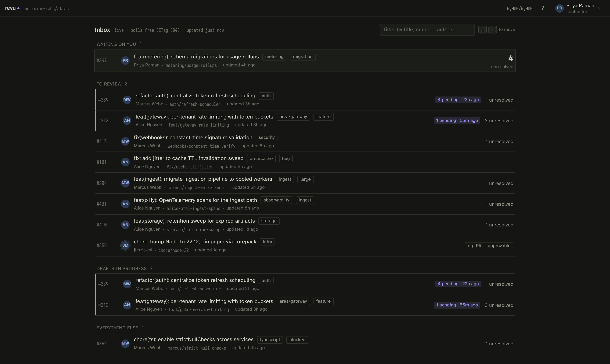
Task: Click the migration label tag
Action: pyautogui.click(x=302, y=57)
